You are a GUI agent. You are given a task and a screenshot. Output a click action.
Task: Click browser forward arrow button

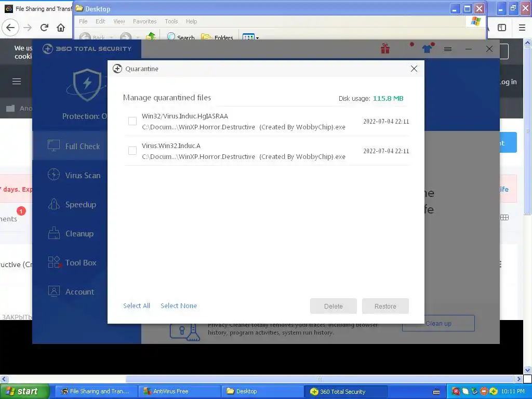click(28, 28)
